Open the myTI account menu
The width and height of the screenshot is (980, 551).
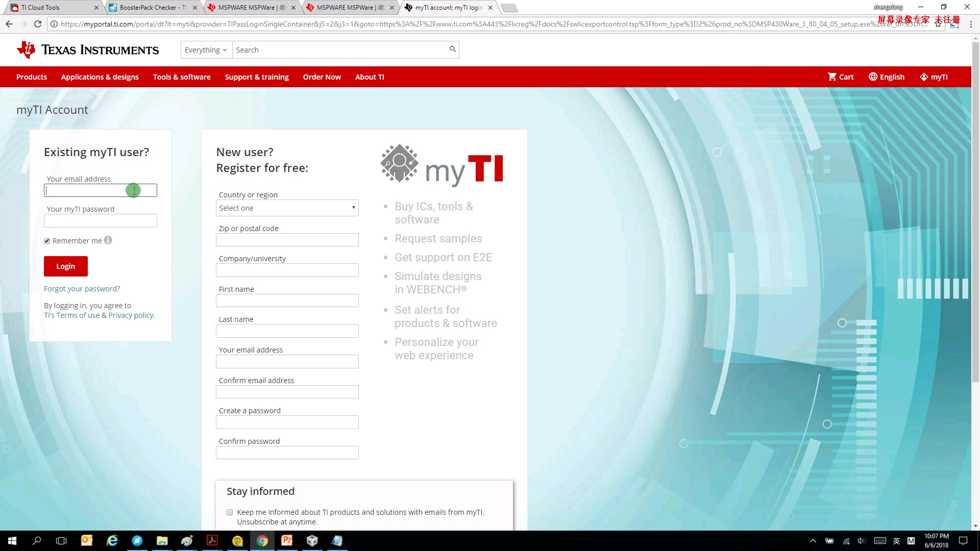tap(934, 77)
